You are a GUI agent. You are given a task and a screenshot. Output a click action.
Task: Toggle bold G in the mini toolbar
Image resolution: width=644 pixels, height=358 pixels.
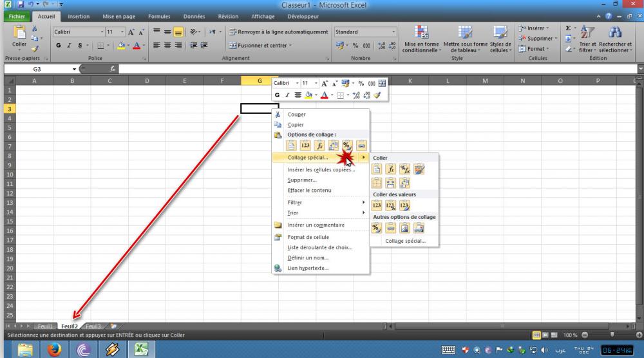(x=277, y=95)
